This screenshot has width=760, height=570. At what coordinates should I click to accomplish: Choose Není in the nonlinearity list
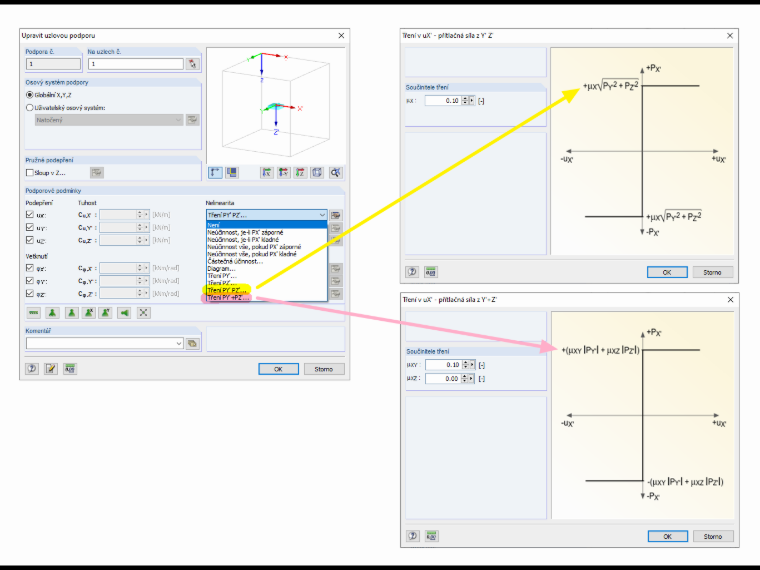click(x=267, y=225)
